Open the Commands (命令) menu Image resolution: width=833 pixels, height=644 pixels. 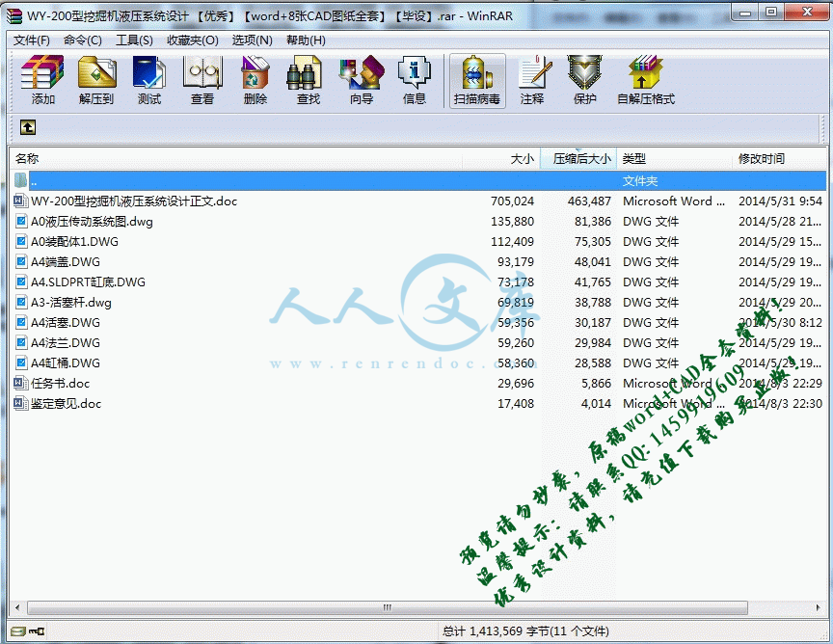tap(82, 40)
